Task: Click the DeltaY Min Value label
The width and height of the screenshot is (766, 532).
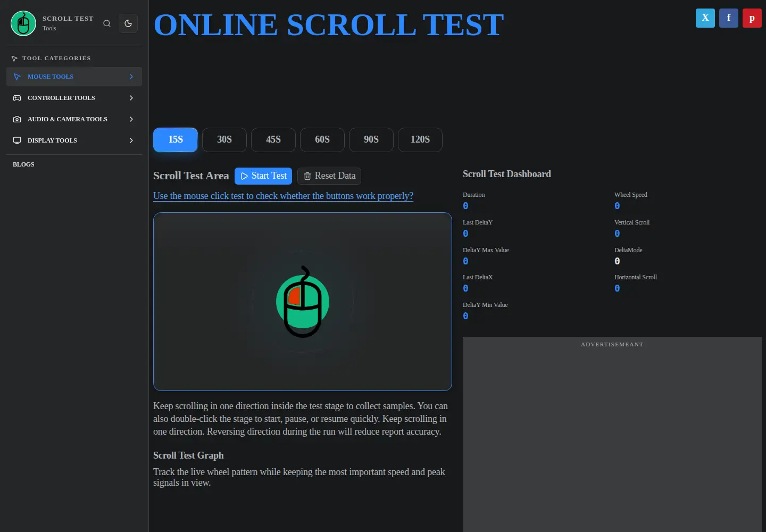Action: click(485, 305)
